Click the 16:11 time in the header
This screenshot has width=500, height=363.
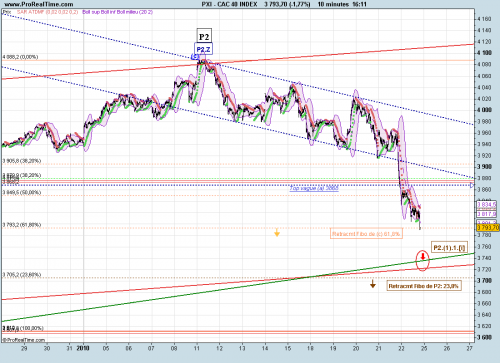(361, 4)
